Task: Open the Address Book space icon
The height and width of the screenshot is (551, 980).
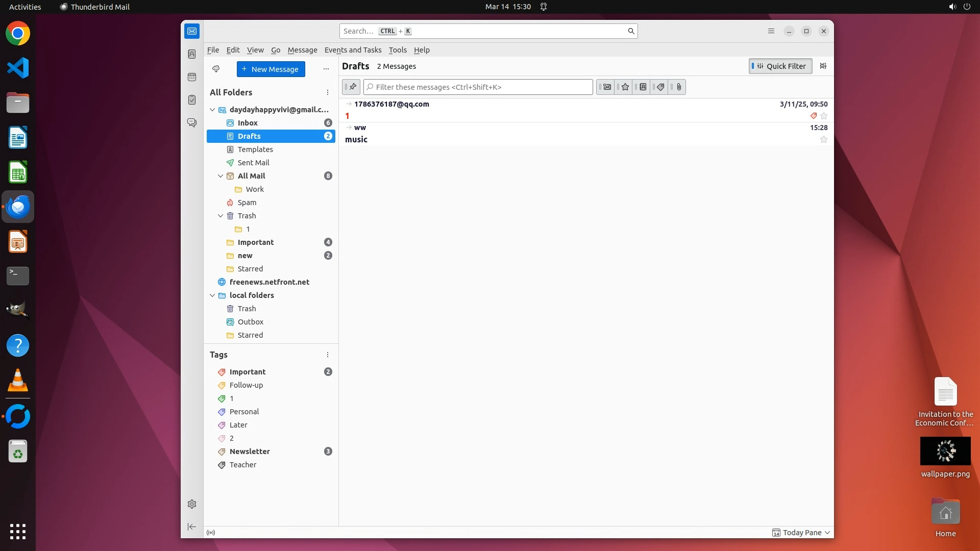Action: pyautogui.click(x=192, y=54)
